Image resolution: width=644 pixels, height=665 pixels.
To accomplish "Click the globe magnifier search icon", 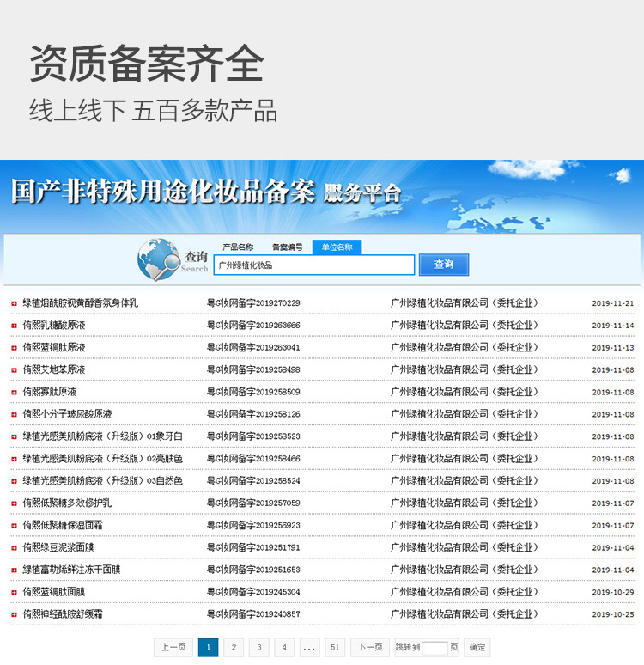I will pyautogui.click(x=159, y=259).
